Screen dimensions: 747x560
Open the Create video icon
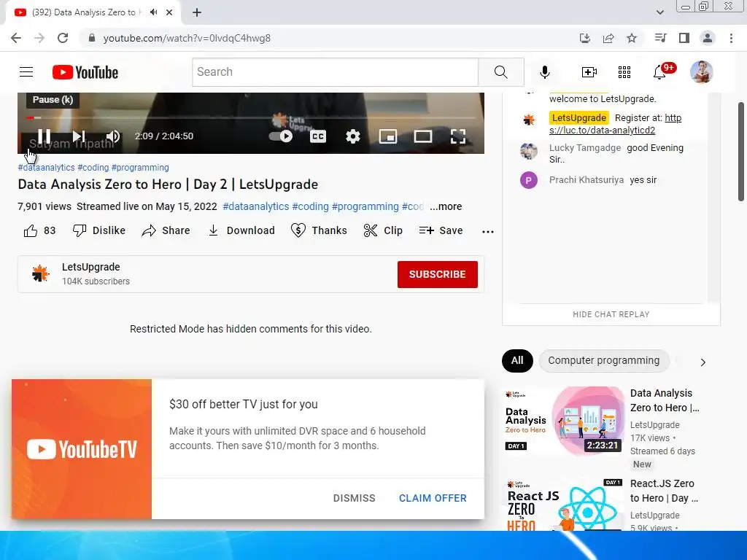pos(589,72)
